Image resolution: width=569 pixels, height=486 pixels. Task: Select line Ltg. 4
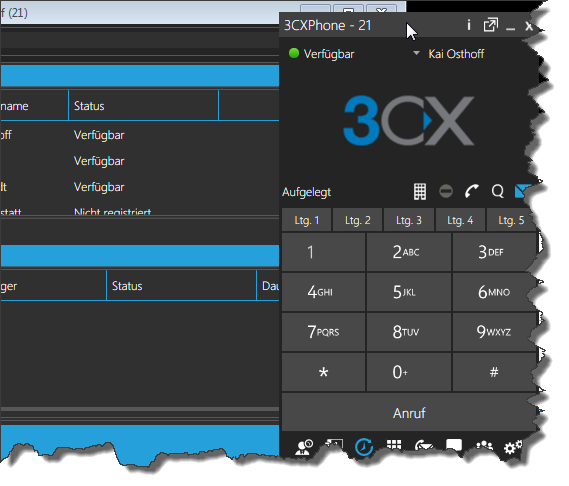point(460,220)
